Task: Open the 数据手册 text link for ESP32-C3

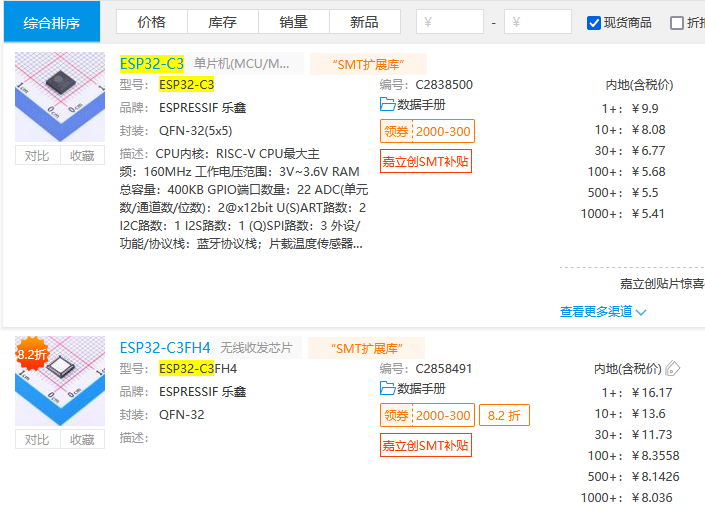Action: [421, 104]
